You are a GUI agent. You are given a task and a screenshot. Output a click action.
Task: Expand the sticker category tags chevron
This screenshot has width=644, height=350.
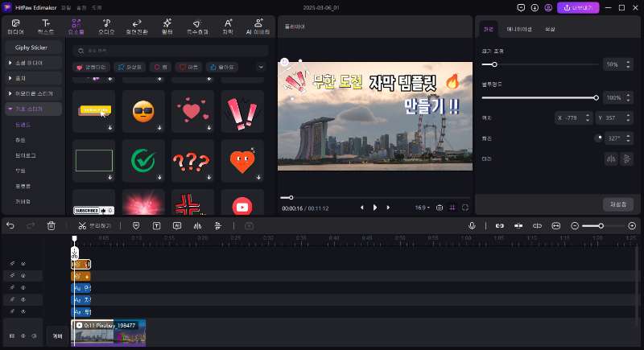(x=261, y=67)
